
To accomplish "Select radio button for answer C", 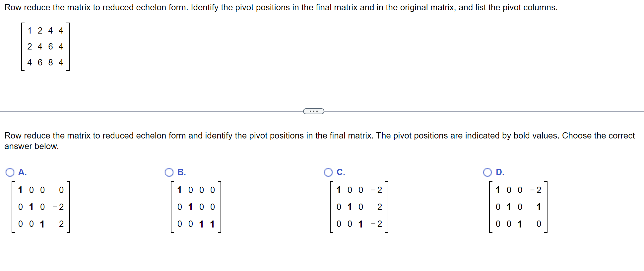I will 328,172.
